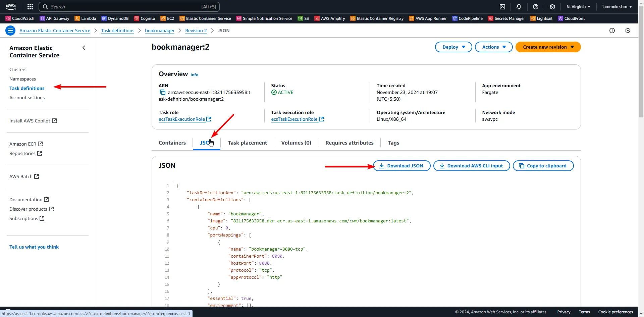Open the ECS navigation hamburger menu
This screenshot has width=644, height=317.
click(10, 31)
